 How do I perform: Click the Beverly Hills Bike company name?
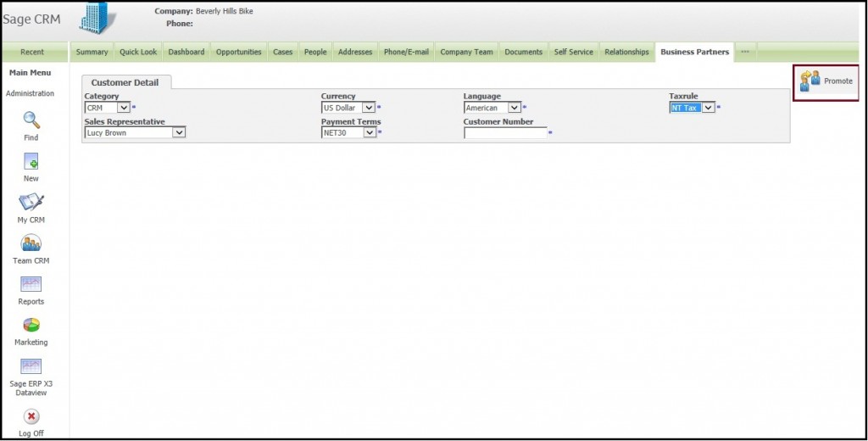tap(224, 11)
